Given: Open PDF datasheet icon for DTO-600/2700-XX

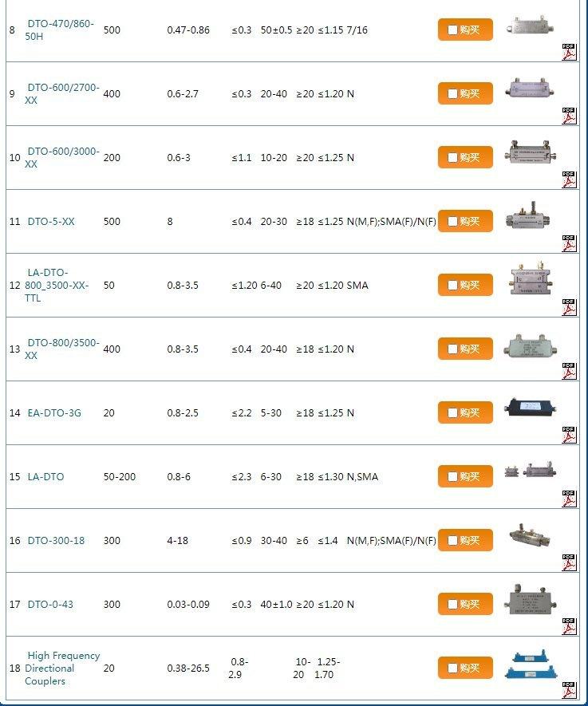Looking at the screenshot, I should point(569,116).
